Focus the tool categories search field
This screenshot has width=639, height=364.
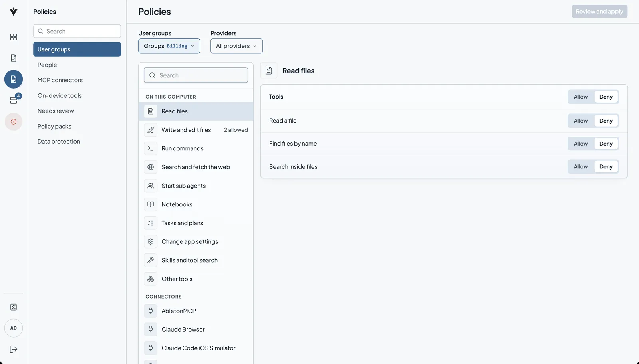(196, 75)
